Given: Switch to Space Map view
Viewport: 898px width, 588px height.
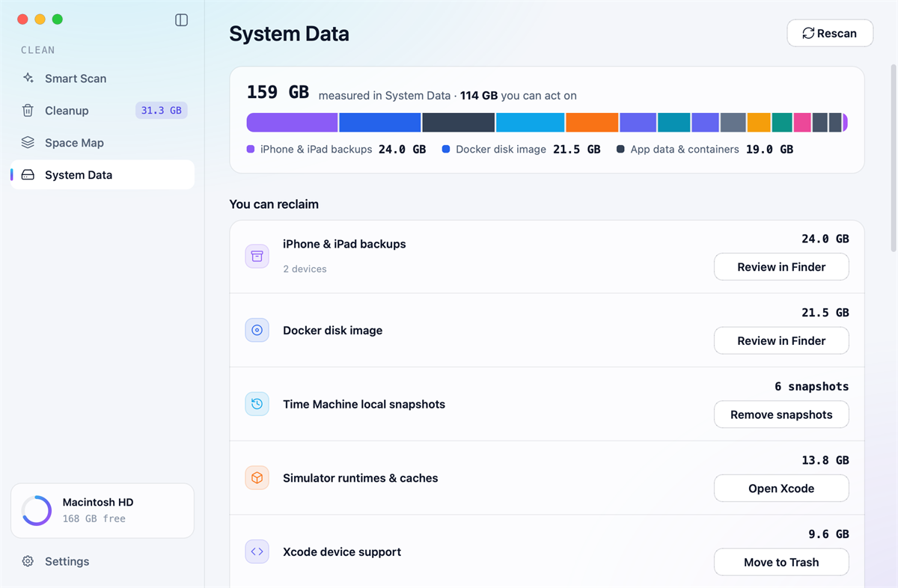Looking at the screenshot, I should coord(103,143).
